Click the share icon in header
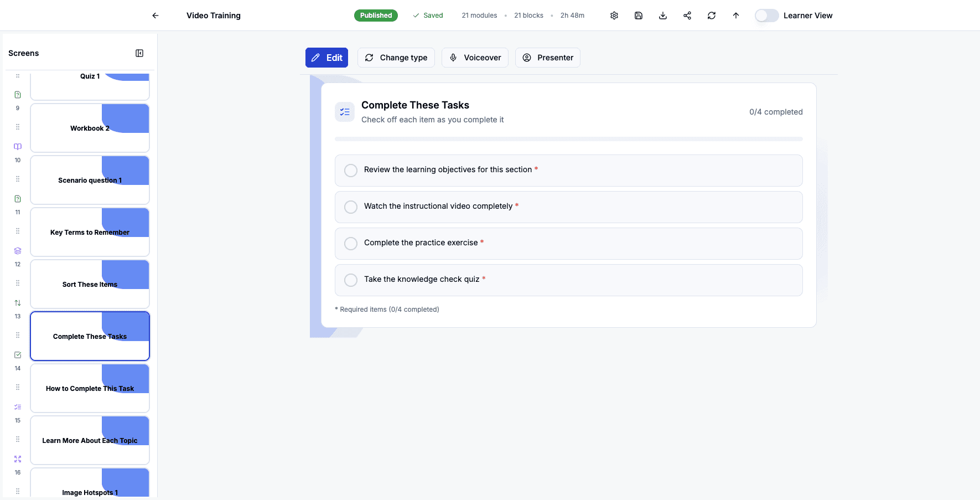This screenshot has height=500, width=980. (x=687, y=16)
